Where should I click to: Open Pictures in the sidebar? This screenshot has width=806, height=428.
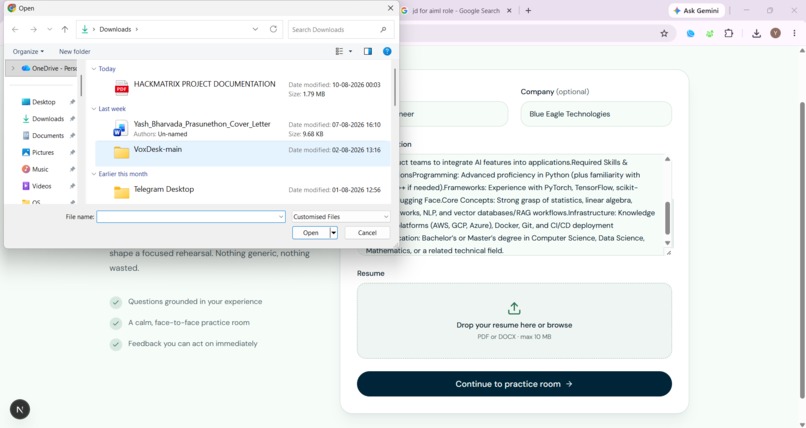click(43, 153)
